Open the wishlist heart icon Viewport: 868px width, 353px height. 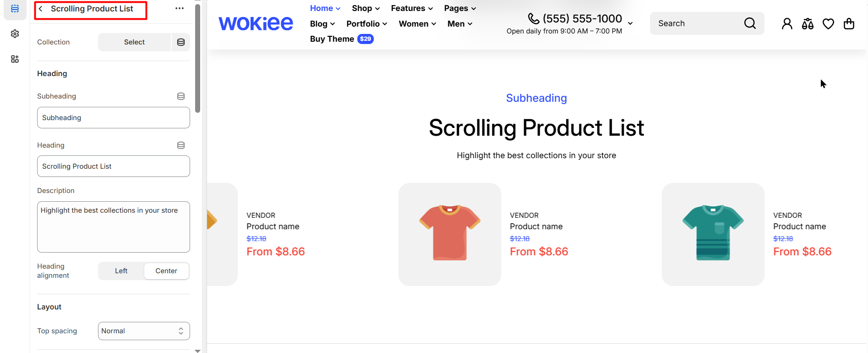click(x=828, y=24)
